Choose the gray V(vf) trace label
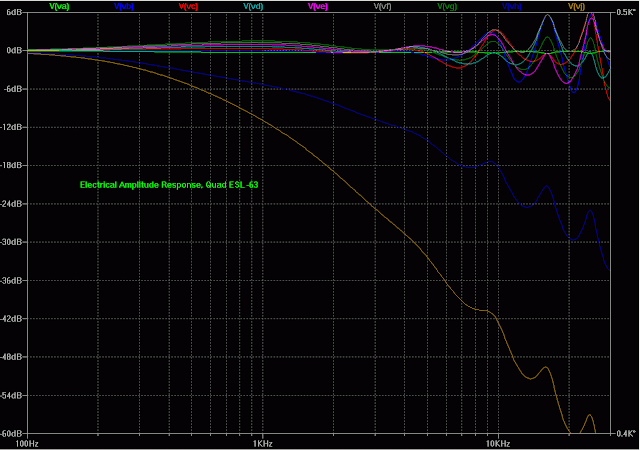 [x=382, y=6]
